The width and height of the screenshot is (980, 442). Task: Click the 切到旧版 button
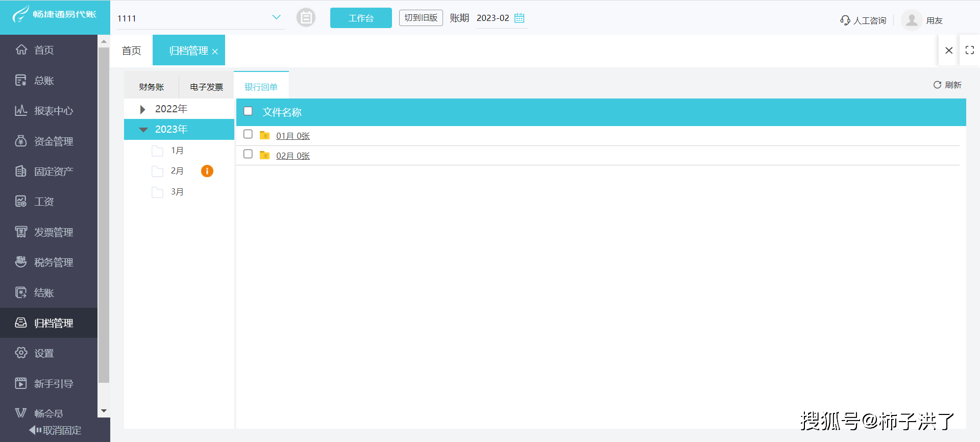point(421,18)
